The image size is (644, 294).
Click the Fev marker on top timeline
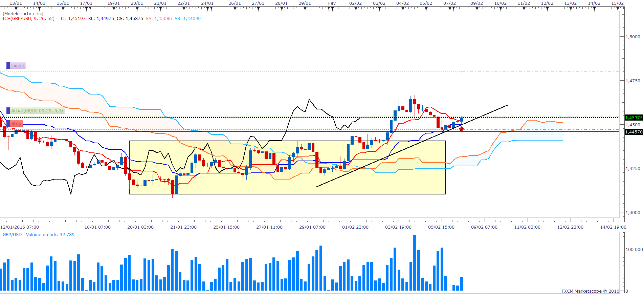[332, 3]
